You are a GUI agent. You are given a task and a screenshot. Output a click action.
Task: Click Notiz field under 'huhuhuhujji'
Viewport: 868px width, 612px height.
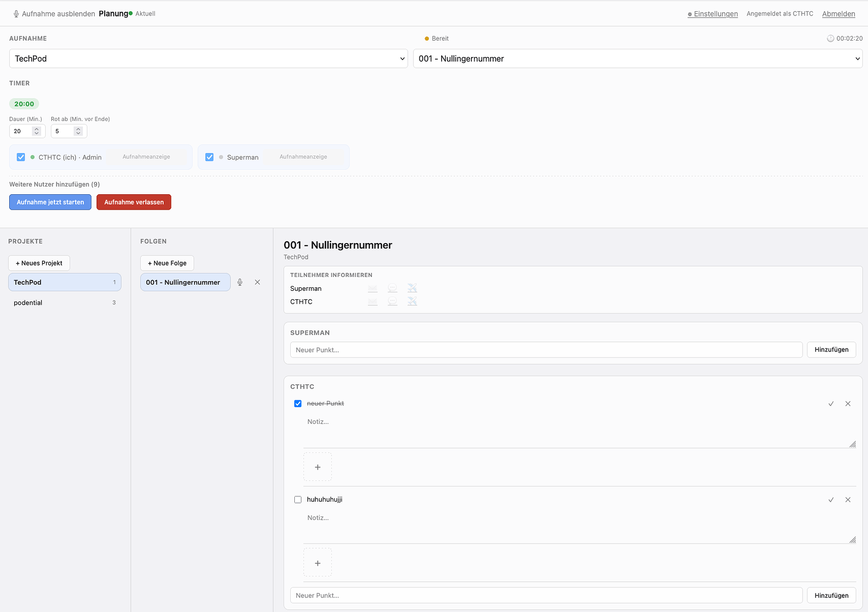[579, 527]
